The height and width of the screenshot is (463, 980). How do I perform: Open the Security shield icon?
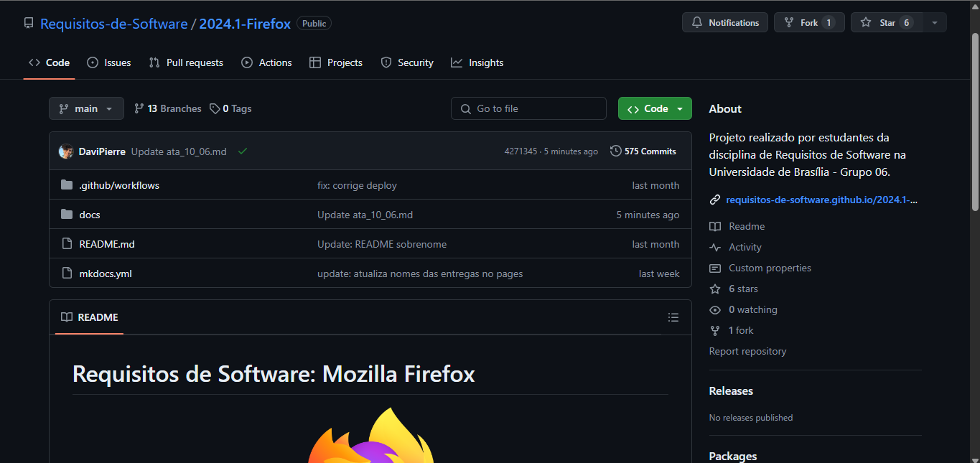click(x=386, y=62)
